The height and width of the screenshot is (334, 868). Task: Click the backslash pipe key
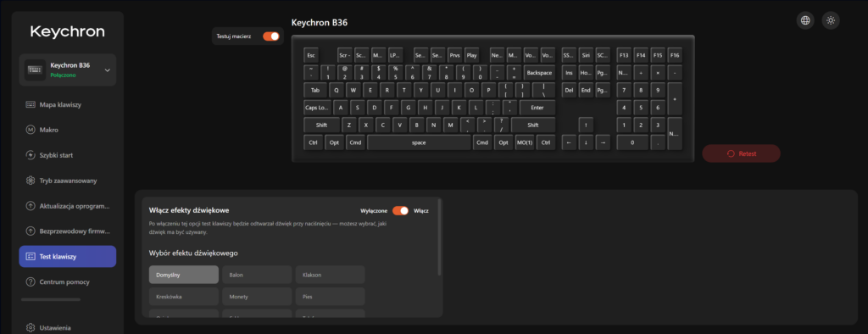[543, 90]
